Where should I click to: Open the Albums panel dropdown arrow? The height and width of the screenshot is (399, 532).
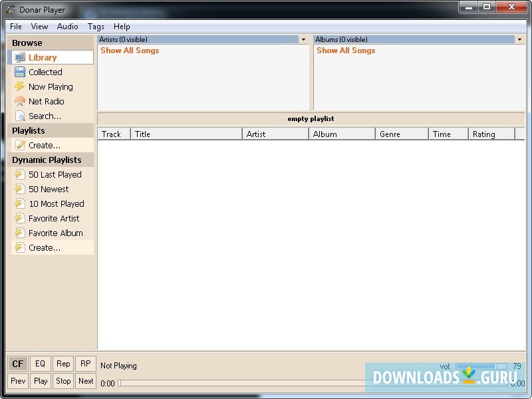[x=519, y=39]
